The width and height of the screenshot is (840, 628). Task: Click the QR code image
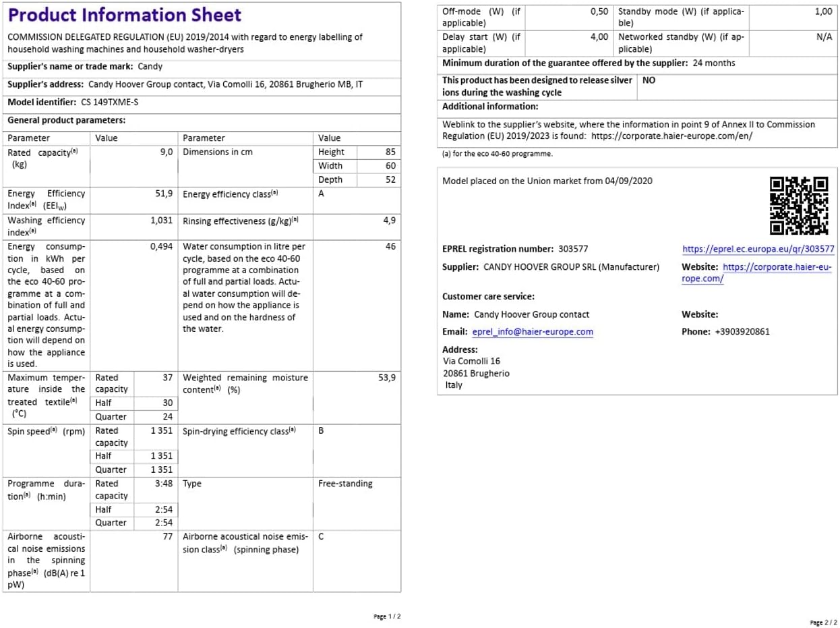point(799,205)
